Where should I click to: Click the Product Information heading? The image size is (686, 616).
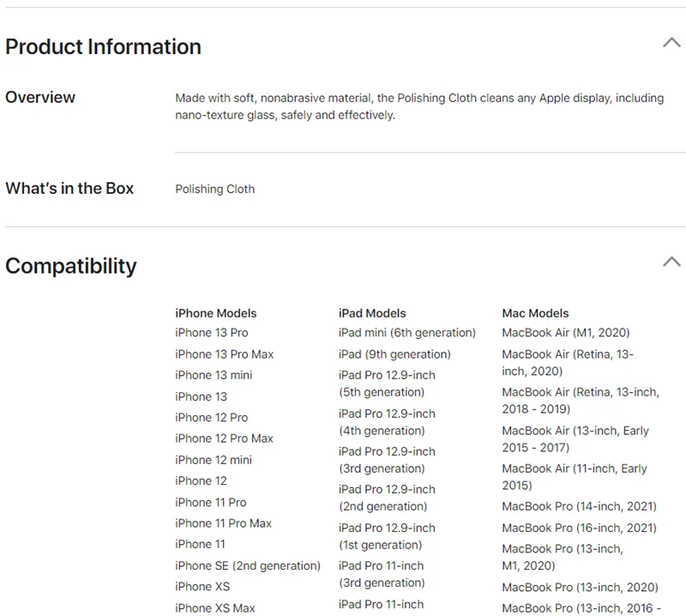coord(103,46)
